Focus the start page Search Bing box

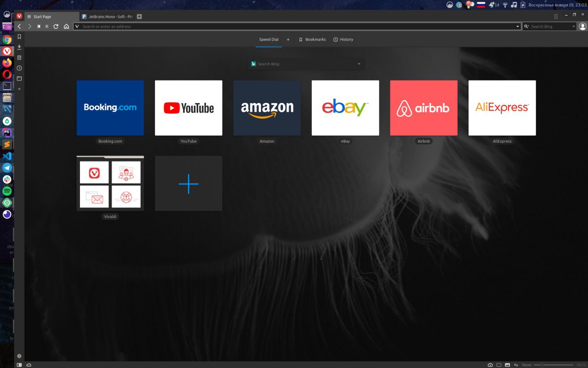(x=306, y=64)
